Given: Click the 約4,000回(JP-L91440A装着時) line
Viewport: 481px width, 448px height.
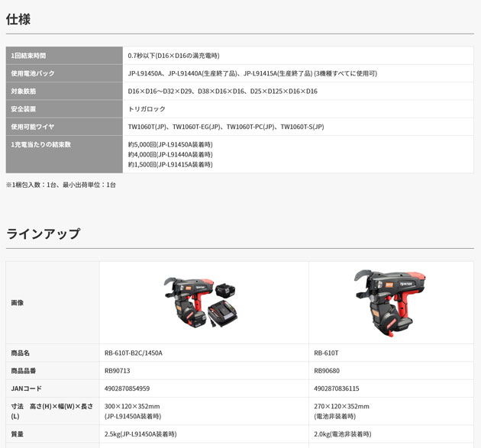Looking at the screenshot, I should click(170, 154).
